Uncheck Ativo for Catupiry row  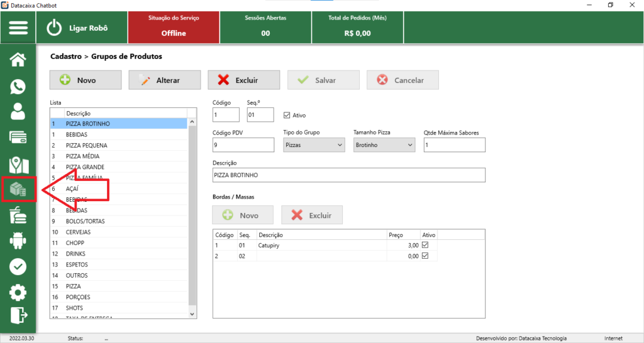coord(425,245)
